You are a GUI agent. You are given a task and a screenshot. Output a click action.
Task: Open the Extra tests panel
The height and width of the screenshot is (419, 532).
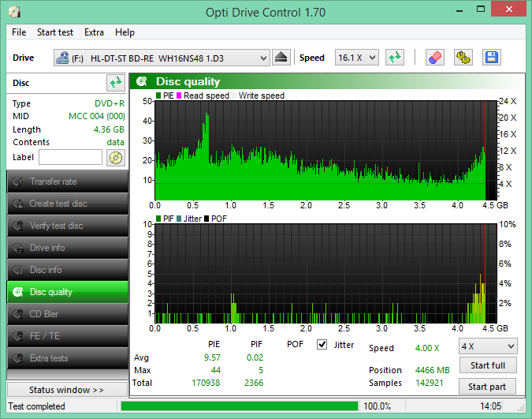68,358
